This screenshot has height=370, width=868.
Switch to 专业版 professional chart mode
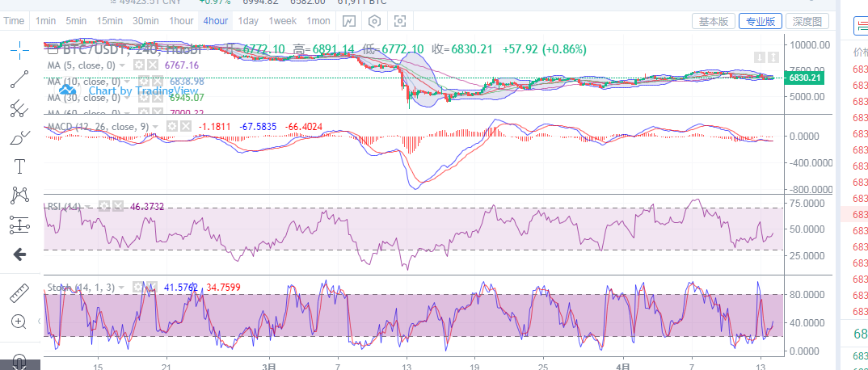(x=760, y=21)
